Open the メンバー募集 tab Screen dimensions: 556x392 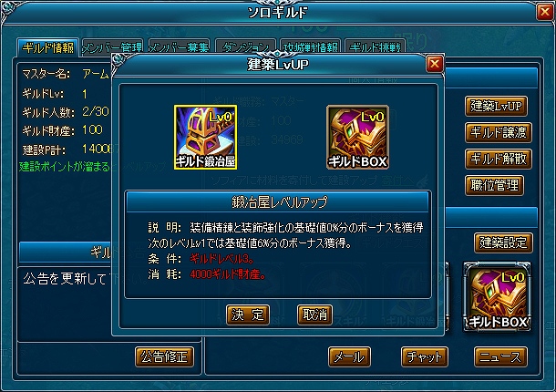pyautogui.click(x=179, y=47)
